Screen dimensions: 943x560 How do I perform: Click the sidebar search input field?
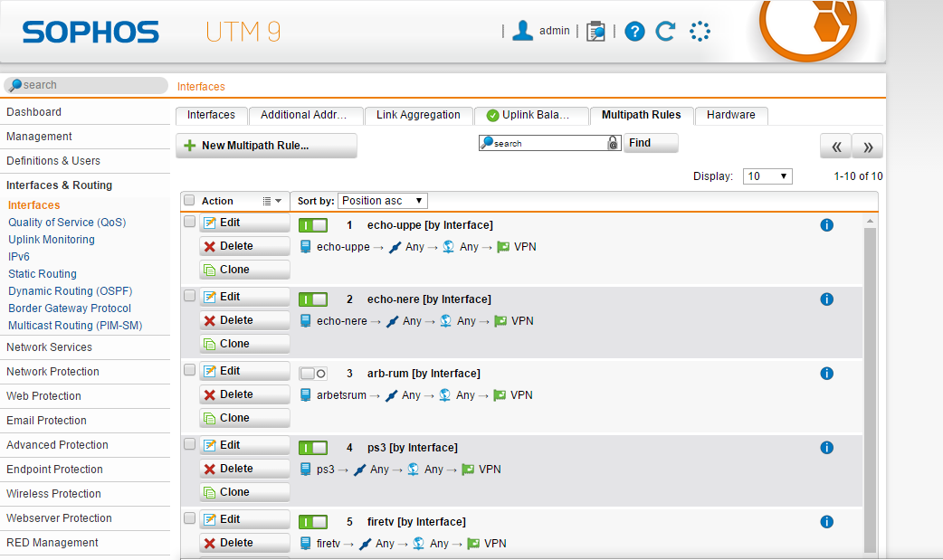(x=86, y=84)
